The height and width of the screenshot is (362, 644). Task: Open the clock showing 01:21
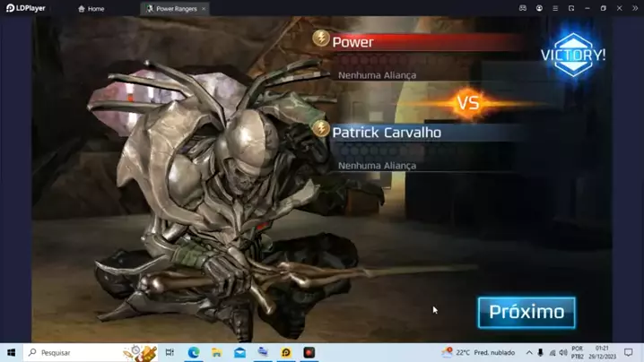pos(602,352)
